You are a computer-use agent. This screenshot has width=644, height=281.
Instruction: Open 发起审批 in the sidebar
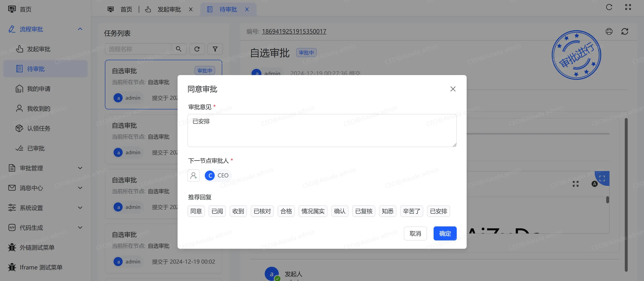pyautogui.click(x=45, y=49)
